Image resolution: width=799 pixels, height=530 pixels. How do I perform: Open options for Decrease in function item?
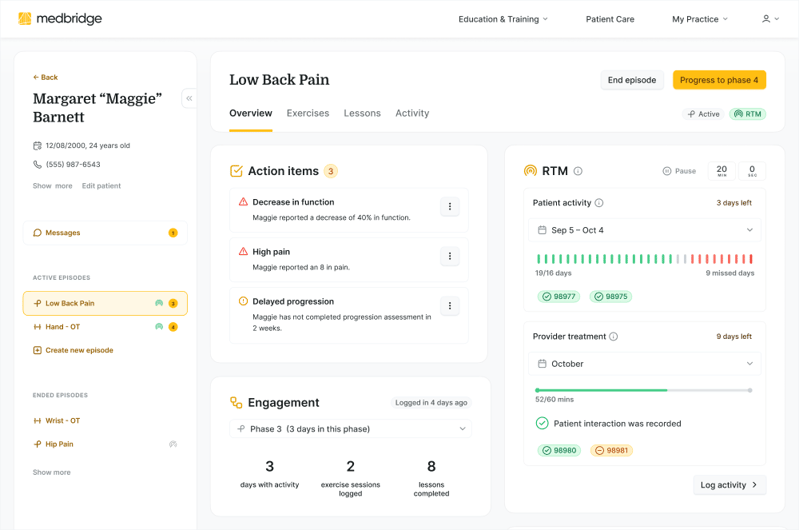(449, 207)
